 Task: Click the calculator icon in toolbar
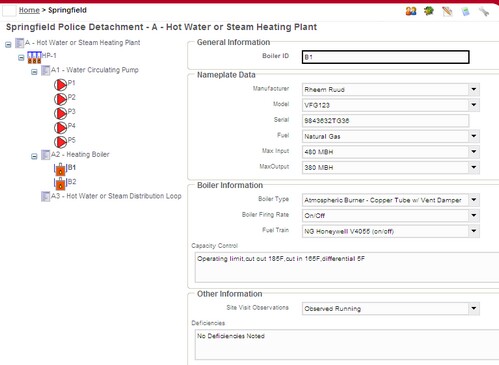(x=465, y=12)
